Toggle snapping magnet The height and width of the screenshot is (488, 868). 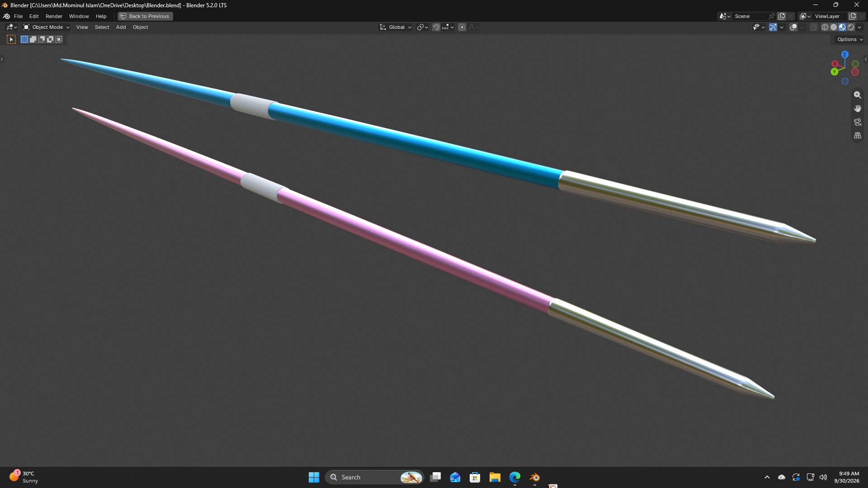coord(436,27)
